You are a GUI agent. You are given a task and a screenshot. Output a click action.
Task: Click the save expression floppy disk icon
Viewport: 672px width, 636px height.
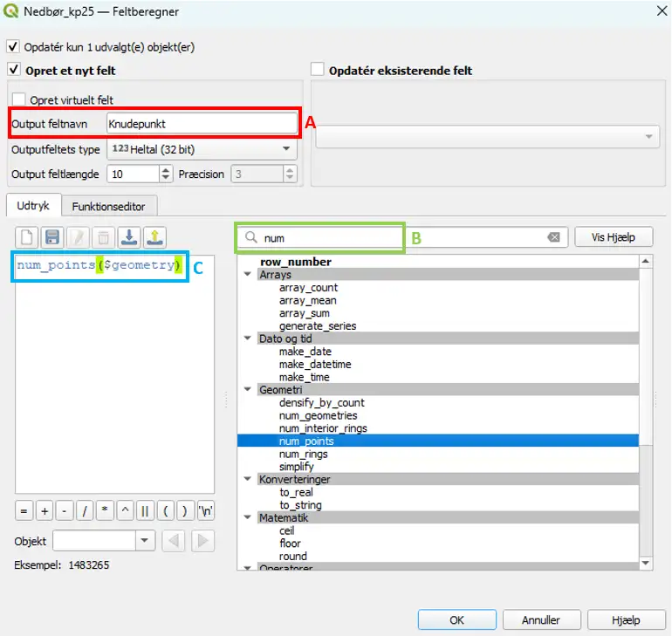(x=52, y=237)
